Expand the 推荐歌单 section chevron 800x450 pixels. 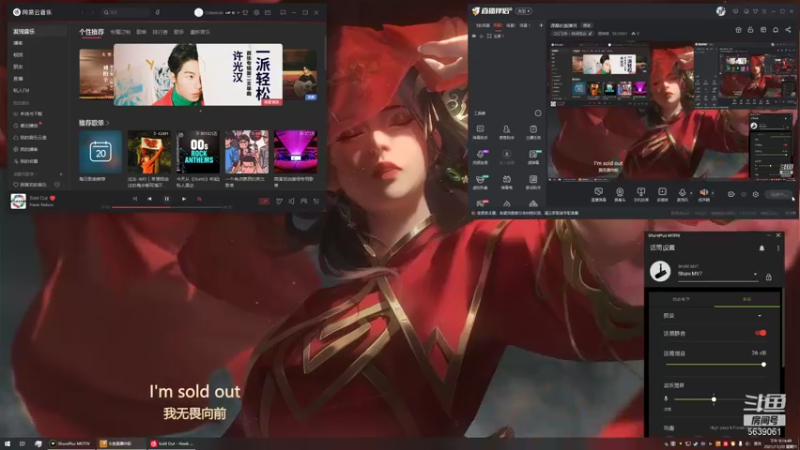108,123
